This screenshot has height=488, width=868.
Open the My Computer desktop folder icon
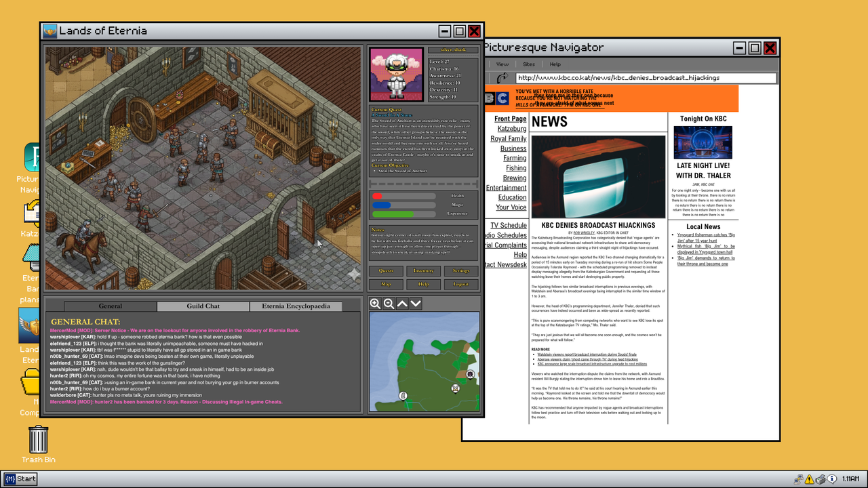click(31, 383)
